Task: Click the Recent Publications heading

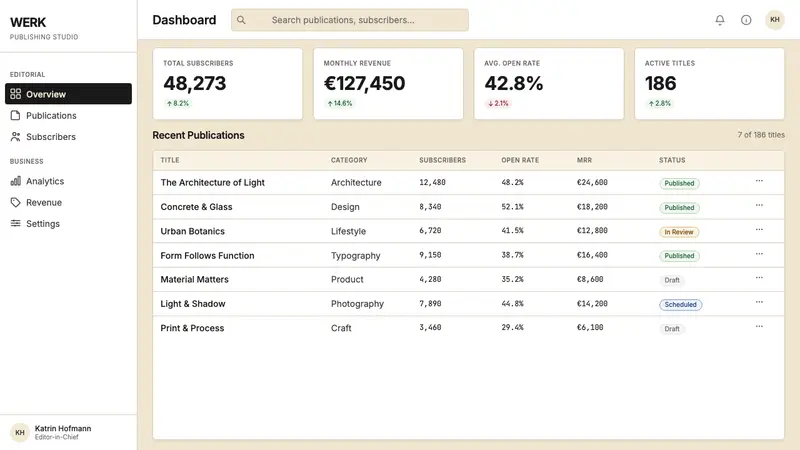Action: click(x=198, y=135)
